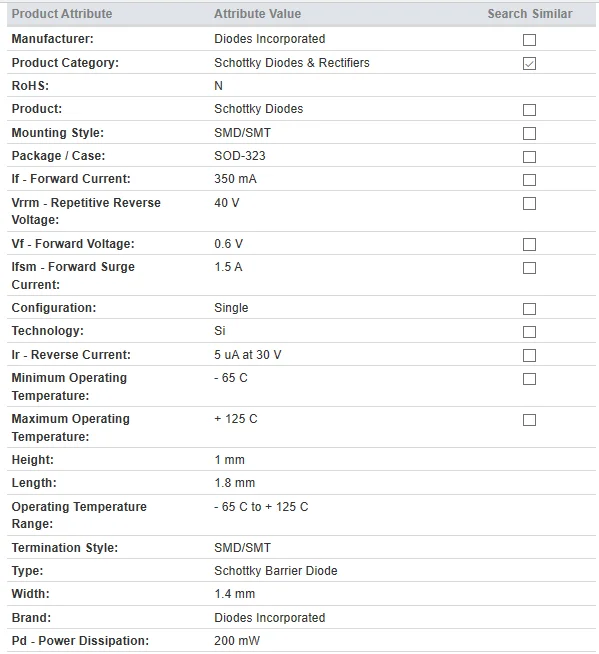Click the Search Similar column header
Image resolution: width=599 pixels, height=654 pixels.
530,14
